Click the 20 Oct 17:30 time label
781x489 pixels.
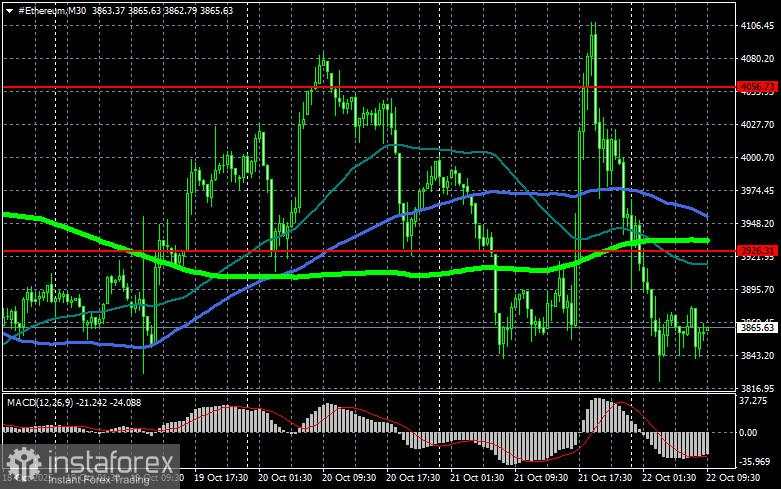tap(413, 477)
